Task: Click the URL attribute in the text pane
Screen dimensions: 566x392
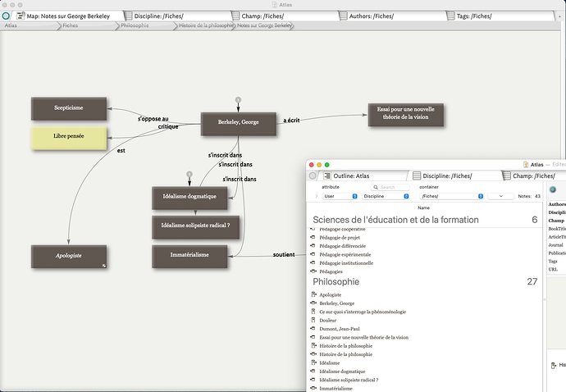Action: click(553, 269)
